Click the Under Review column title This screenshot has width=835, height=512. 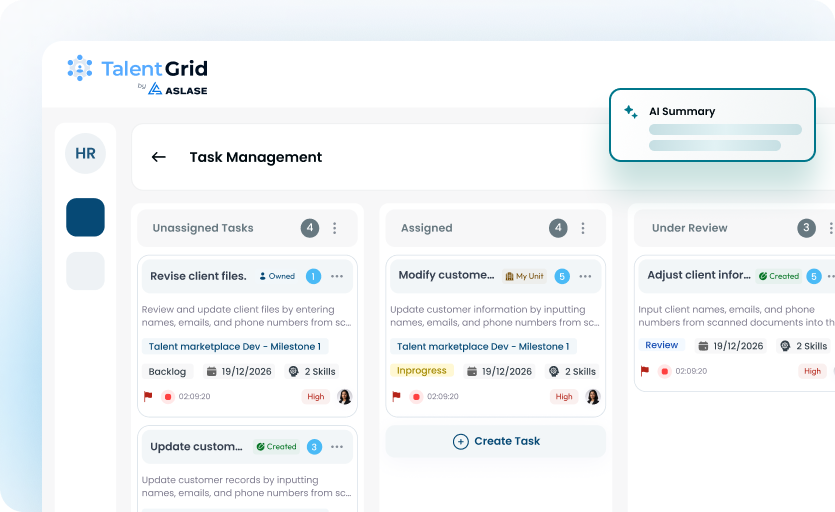[690, 228]
